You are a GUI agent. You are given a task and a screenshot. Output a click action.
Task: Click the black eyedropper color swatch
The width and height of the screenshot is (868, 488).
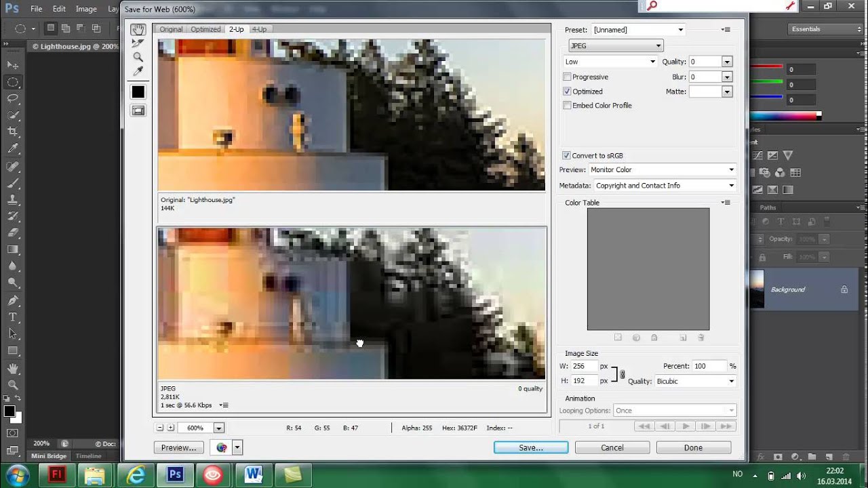(x=138, y=92)
